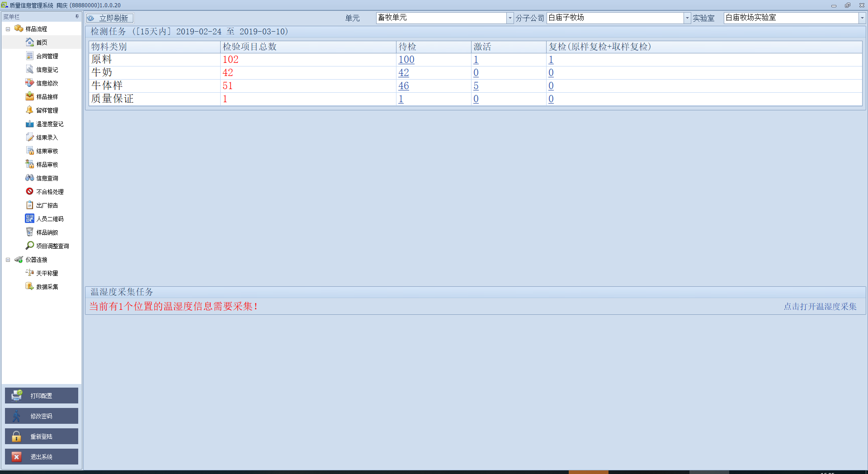The width and height of the screenshot is (868, 474).
Task: Open 信息登记 via its magnifier icon
Action: (x=30, y=70)
